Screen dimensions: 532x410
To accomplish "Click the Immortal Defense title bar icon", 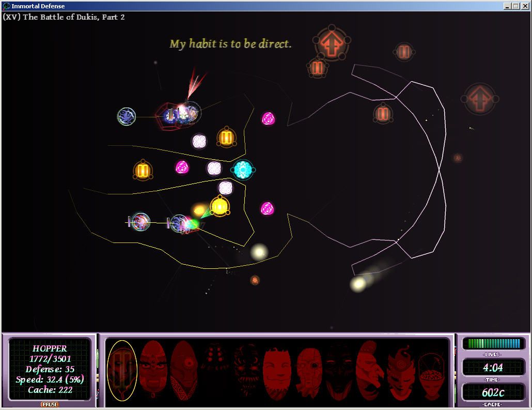I will tap(6, 6).
